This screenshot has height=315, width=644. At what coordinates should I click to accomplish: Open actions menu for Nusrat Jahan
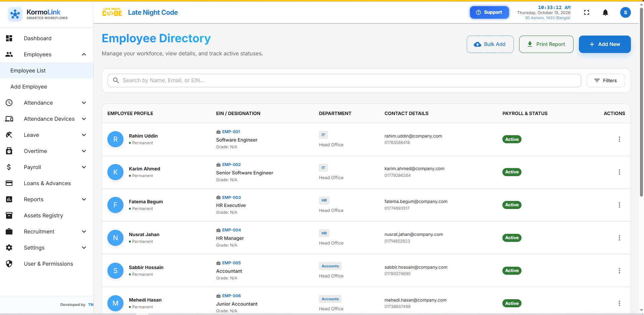[619, 238]
